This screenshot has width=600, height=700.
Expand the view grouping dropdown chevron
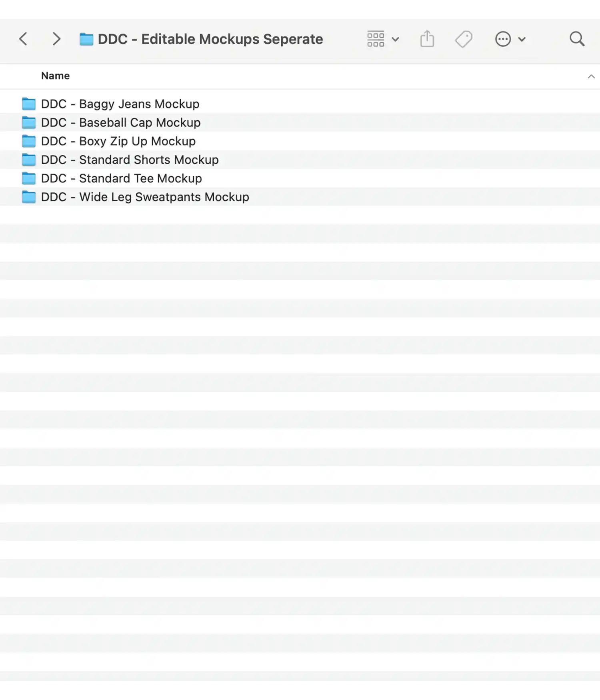396,39
